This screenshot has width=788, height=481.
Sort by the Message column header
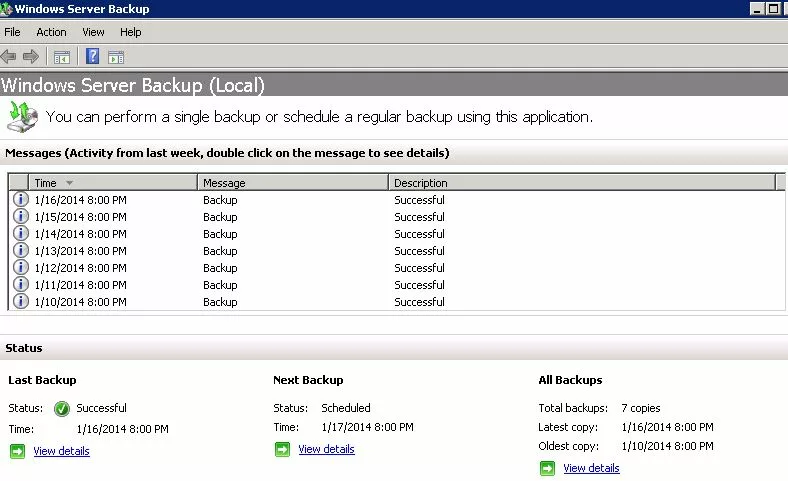293,183
